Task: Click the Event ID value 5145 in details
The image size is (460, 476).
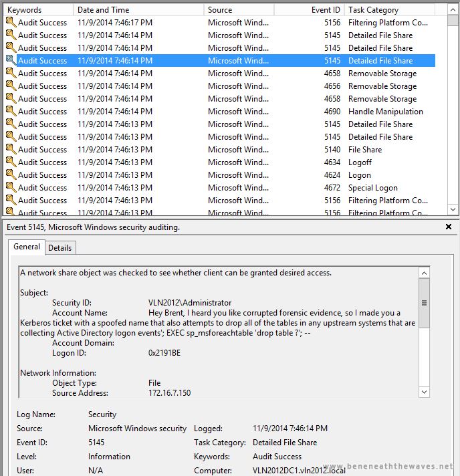Action: pyautogui.click(x=96, y=443)
